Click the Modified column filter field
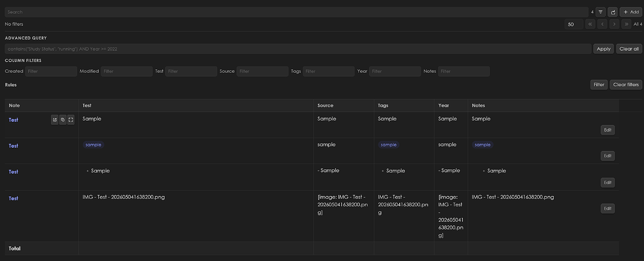644x261 pixels. click(x=127, y=72)
